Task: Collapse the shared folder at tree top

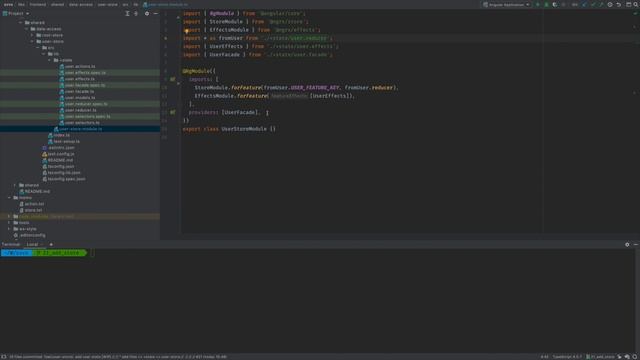Action: 21,23
